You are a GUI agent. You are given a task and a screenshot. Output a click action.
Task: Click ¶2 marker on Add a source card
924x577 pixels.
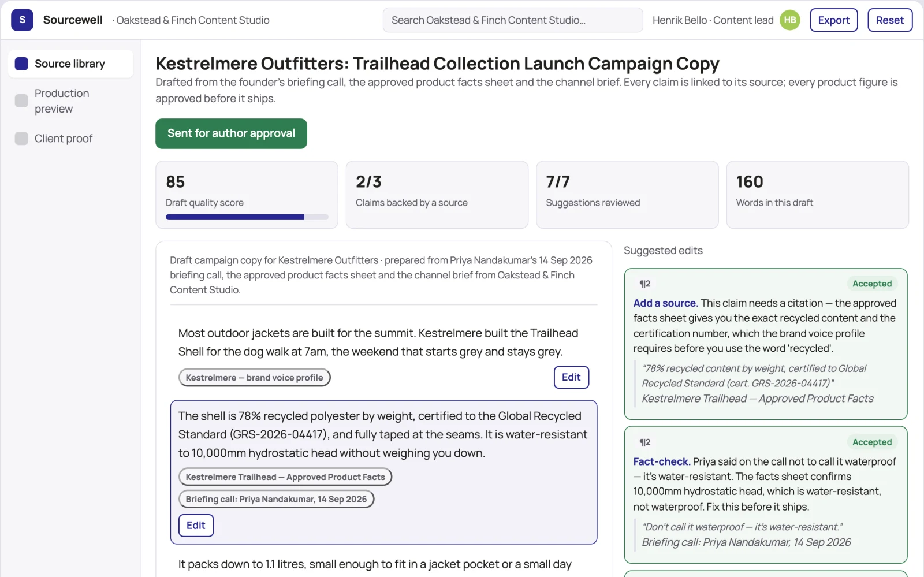[x=645, y=284]
